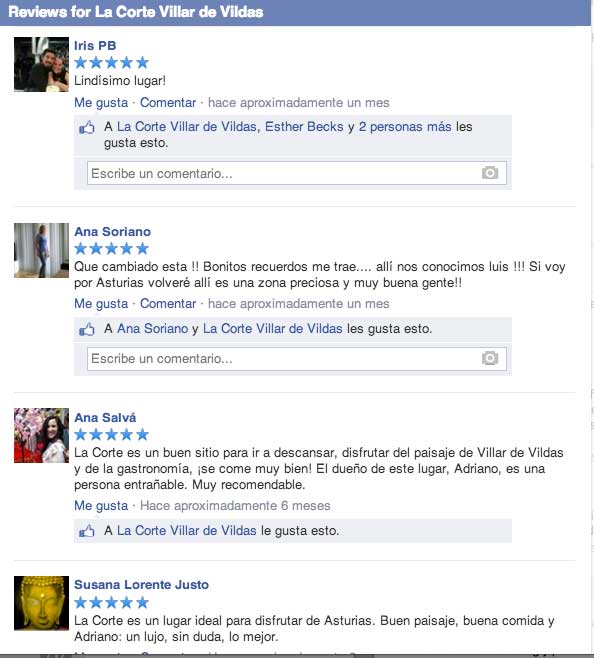Click the five-star rating on Susana Lorente Justo's review
Viewport: 594px width, 658px height.
(112, 603)
